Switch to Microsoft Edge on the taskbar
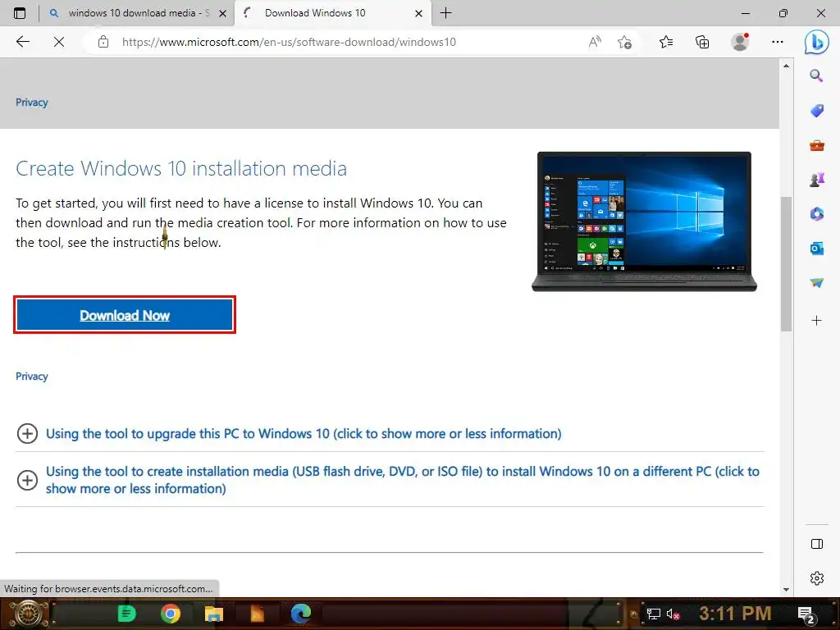 pyautogui.click(x=301, y=614)
